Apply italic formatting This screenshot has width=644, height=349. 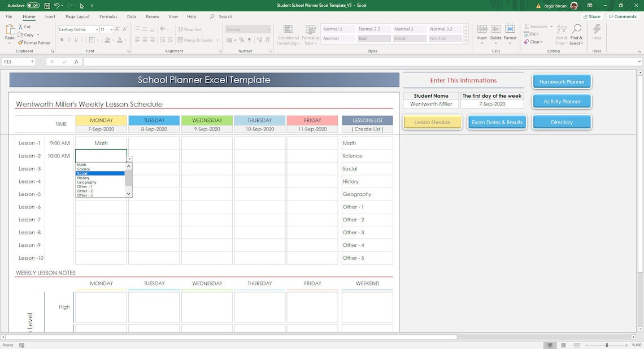(x=68, y=40)
